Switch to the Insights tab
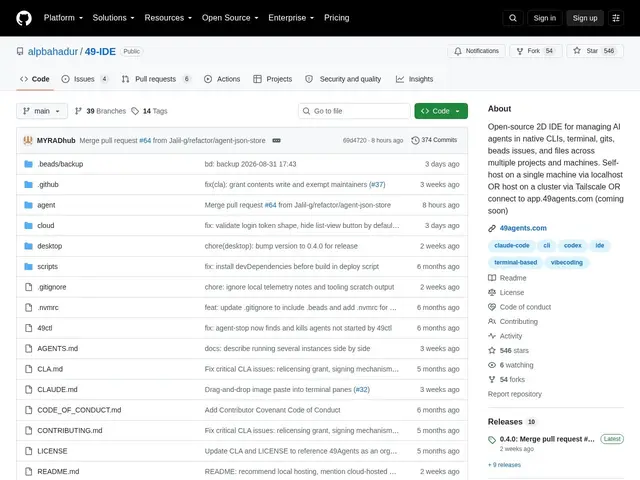The height and width of the screenshot is (480, 640). pyautogui.click(x=414, y=79)
